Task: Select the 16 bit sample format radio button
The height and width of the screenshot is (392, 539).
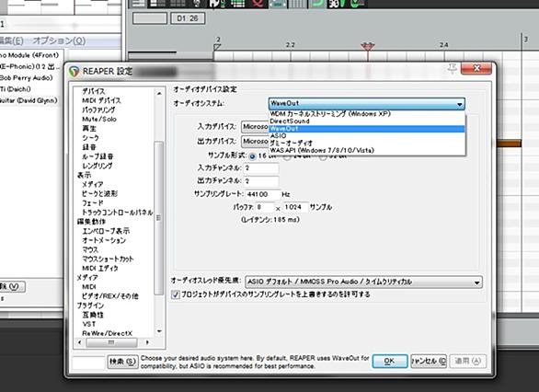Action: [252, 156]
